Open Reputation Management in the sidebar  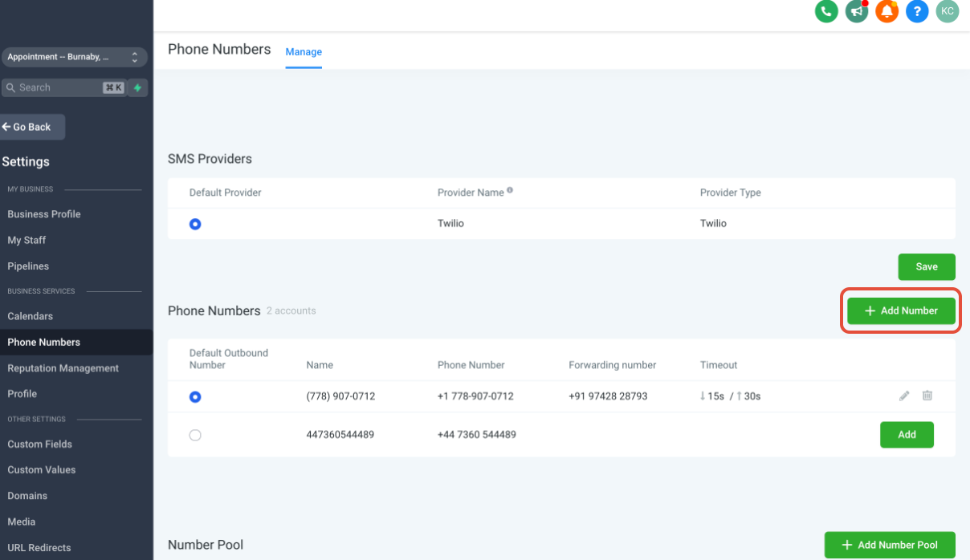[63, 368]
